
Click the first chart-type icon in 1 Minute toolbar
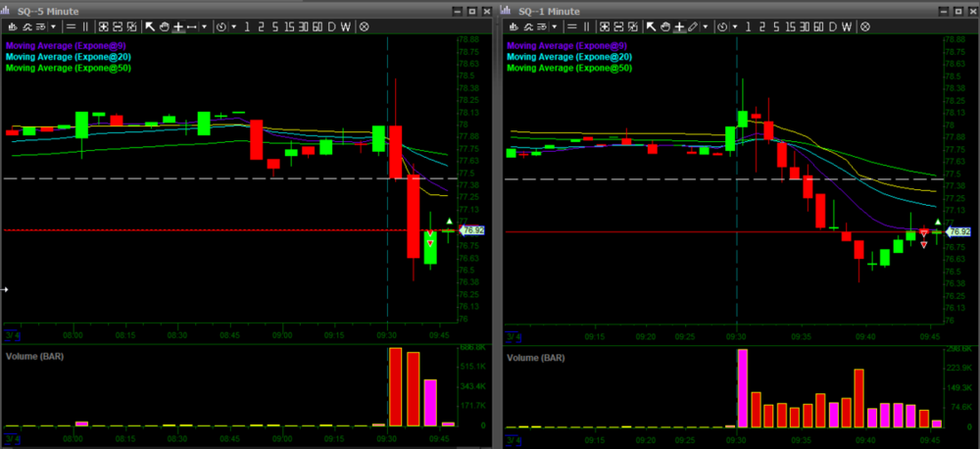tap(512, 26)
